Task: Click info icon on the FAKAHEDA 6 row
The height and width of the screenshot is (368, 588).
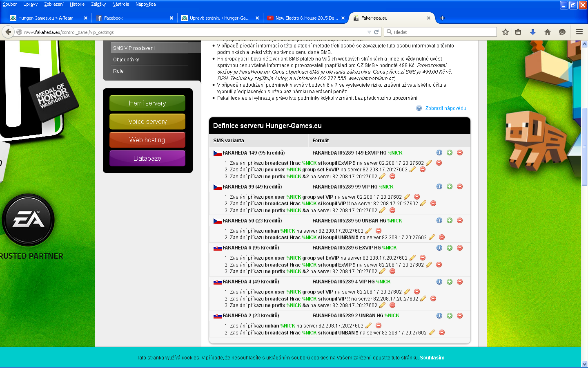Action: pos(439,248)
